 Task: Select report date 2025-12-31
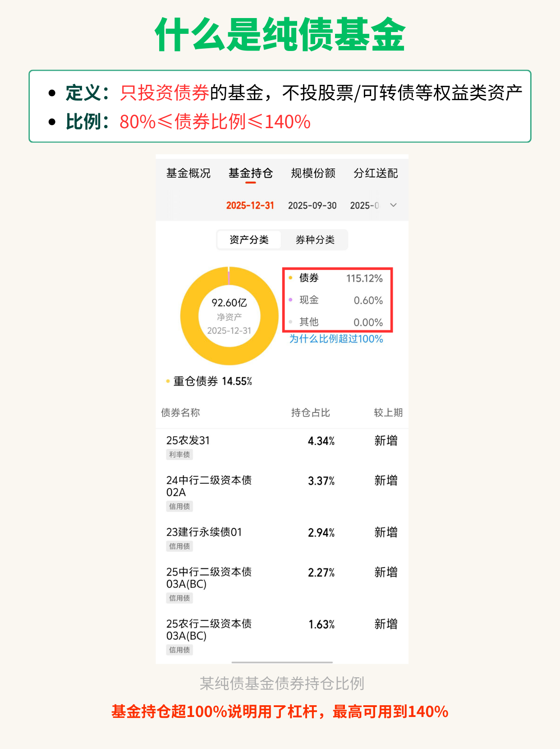[x=250, y=206]
